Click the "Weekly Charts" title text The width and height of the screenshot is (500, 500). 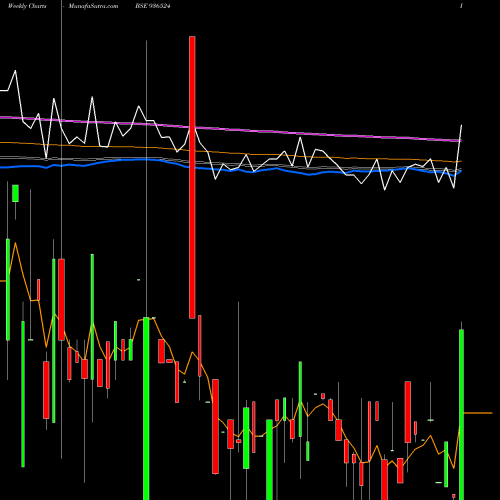[27, 6]
